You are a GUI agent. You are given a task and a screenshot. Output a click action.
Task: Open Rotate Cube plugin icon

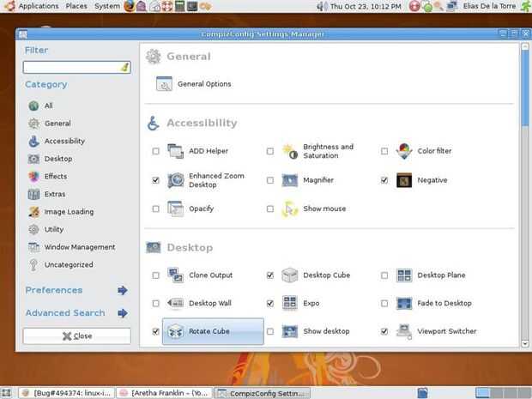click(175, 331)
